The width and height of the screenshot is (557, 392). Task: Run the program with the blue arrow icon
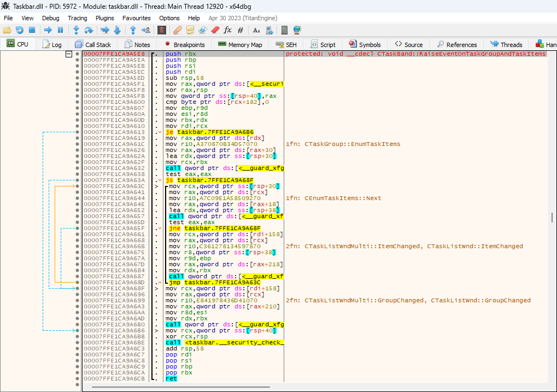pyautogui.click(x=48, y=30)
